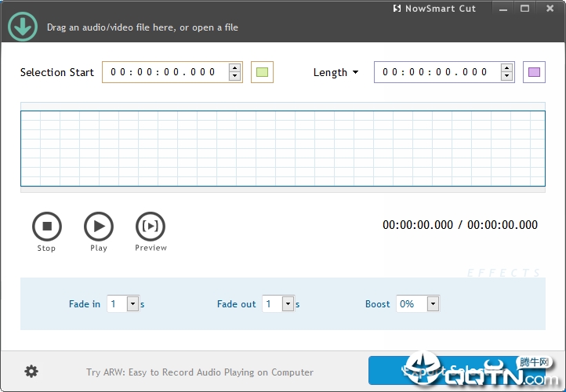Open the Try ARW promotional link

click(200, 372)
